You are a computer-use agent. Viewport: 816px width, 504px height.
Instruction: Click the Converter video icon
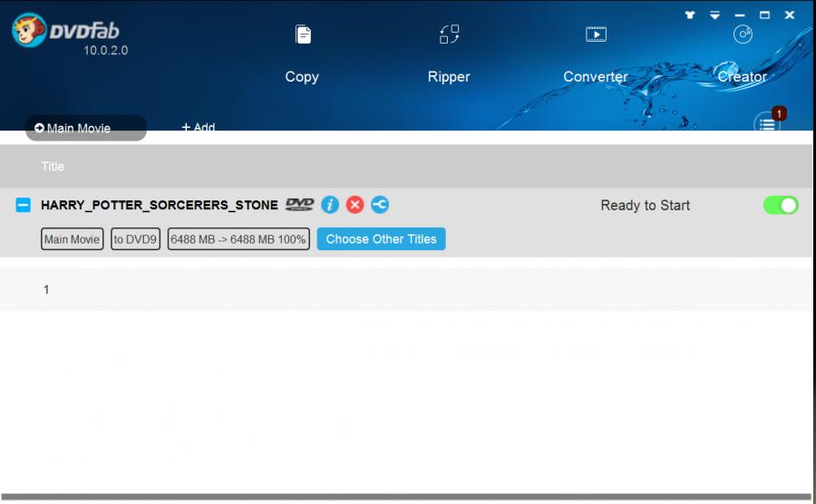[596, 34]
